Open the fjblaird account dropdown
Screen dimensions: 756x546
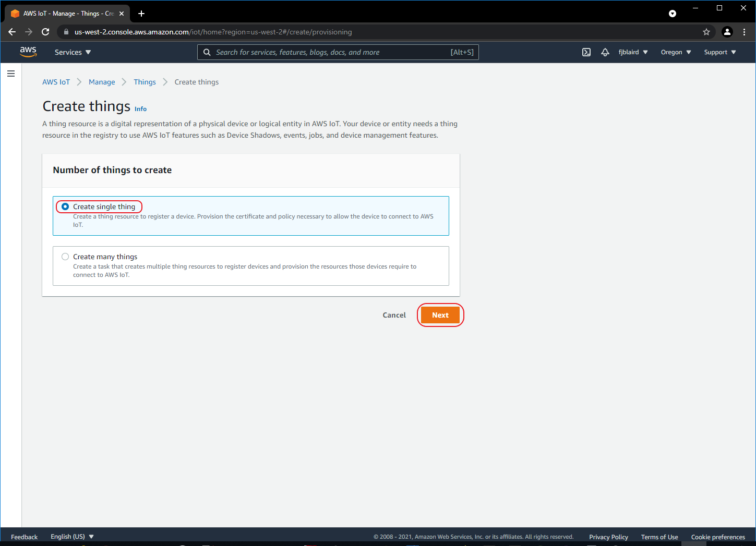(633, 52)
